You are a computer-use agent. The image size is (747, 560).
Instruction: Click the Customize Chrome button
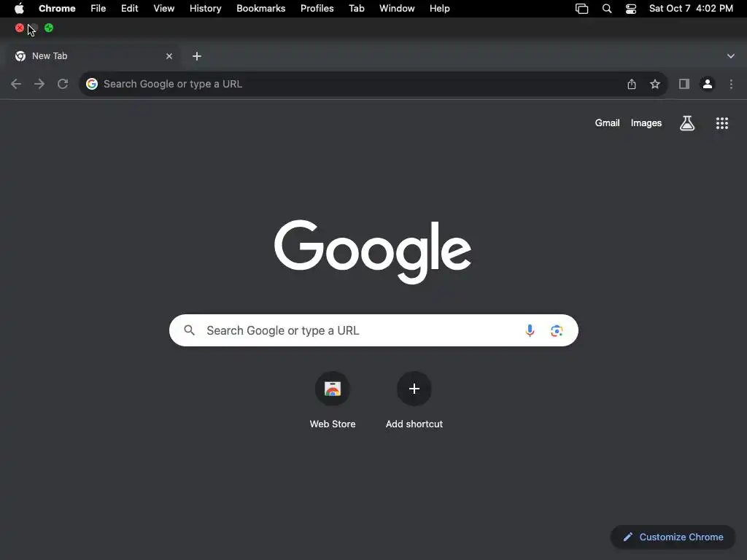click(x=673, y=537)
